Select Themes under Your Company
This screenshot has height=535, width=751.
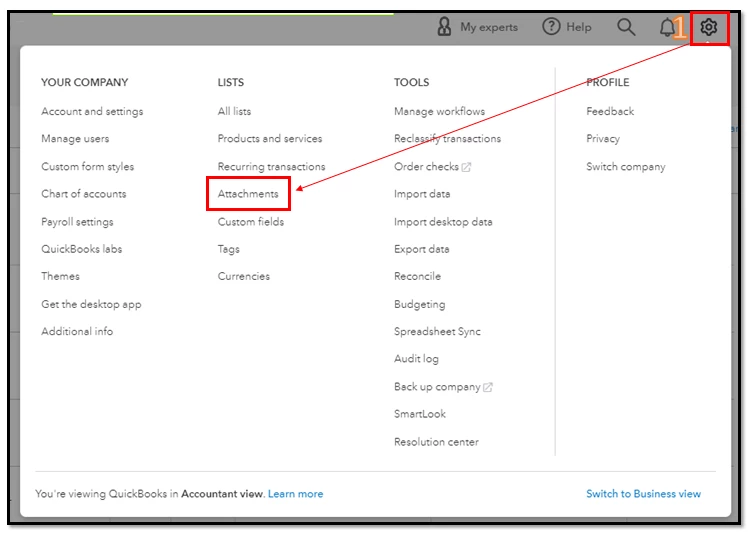click(60, 276)
